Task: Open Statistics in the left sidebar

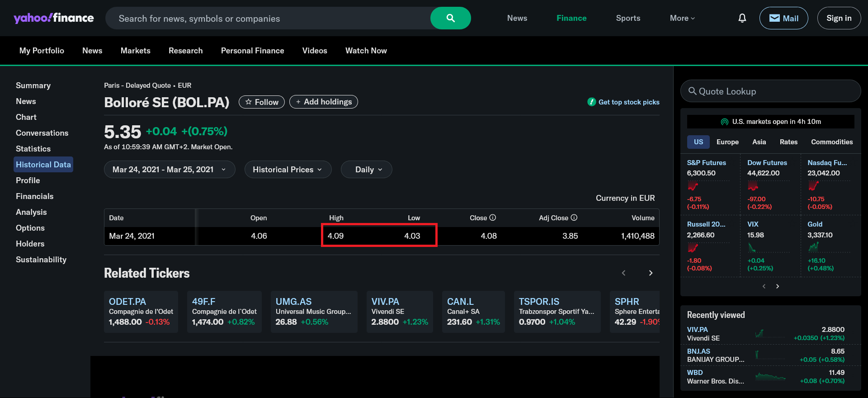Action: coord(33,149)
